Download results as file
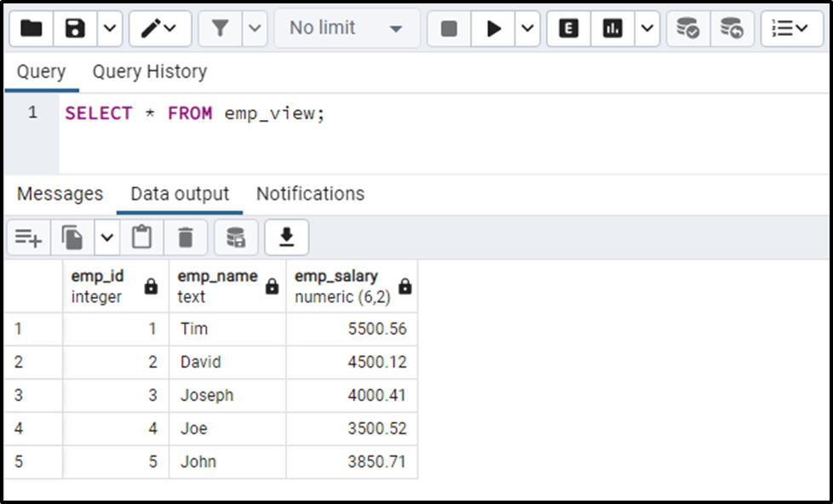 pos(286,238)
